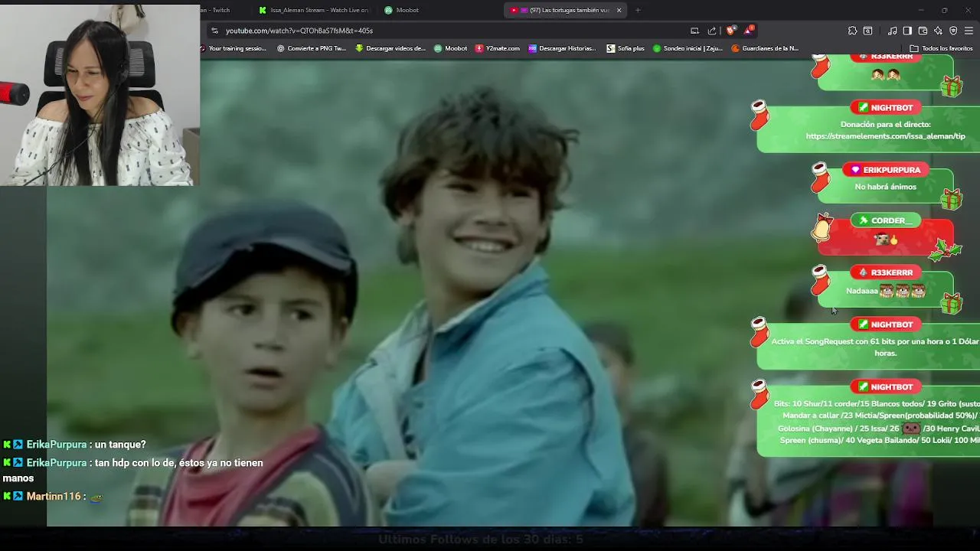The height and width of the screenshot is (551, 980).
Task: Click the YouTube video player area
Action: pos(490,294)
